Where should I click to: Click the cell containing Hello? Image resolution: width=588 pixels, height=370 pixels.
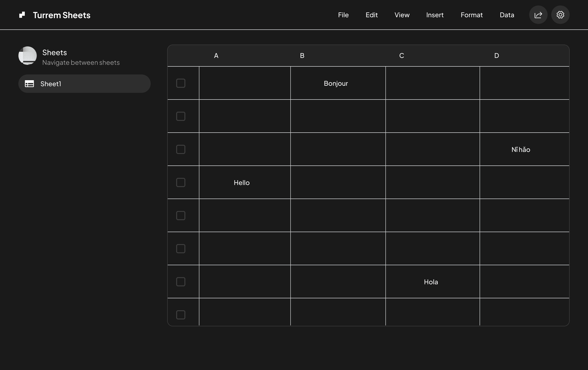pos(241,182)
